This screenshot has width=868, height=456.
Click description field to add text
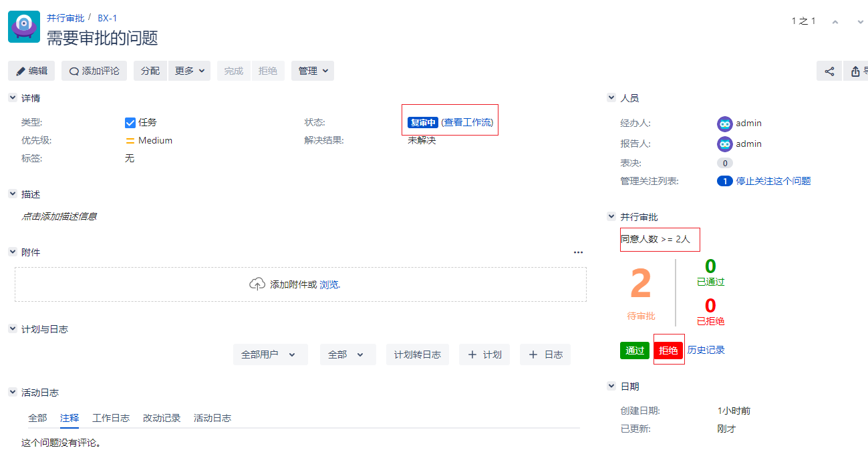[60, 216]
